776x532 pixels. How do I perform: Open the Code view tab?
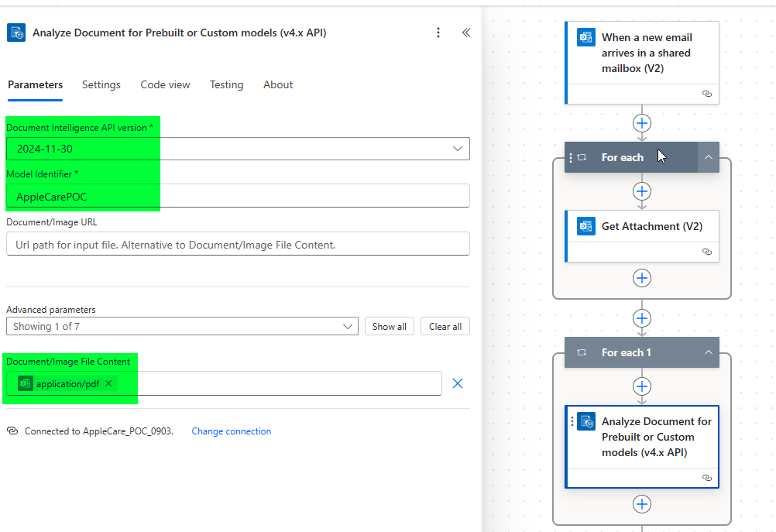165,84
